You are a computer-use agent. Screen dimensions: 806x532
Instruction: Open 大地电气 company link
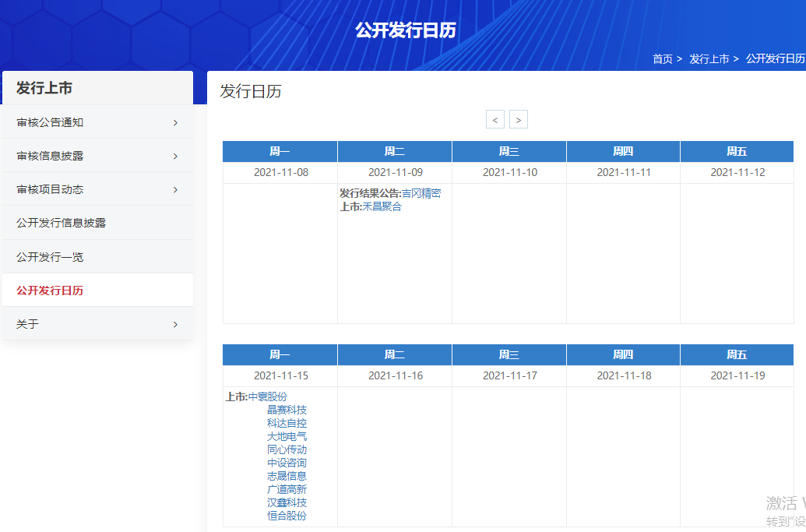pyautogui.click(x=287, y=436)
